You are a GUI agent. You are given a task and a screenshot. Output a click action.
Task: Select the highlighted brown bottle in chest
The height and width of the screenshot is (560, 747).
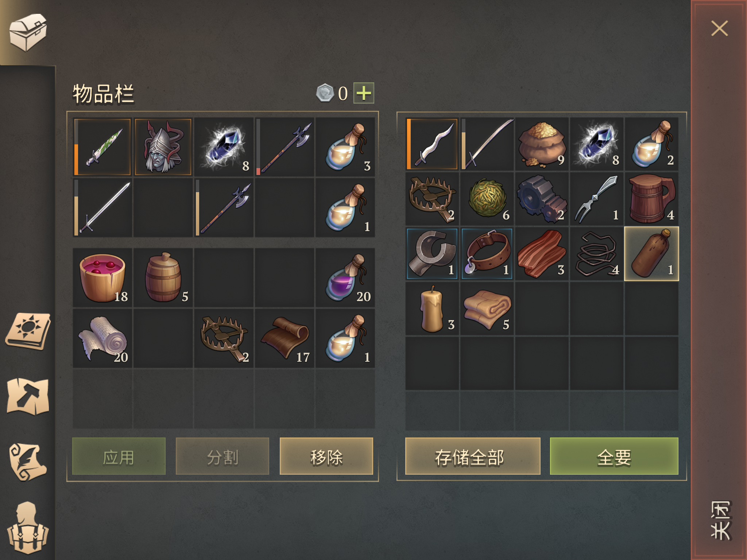(x=651, y=254)
